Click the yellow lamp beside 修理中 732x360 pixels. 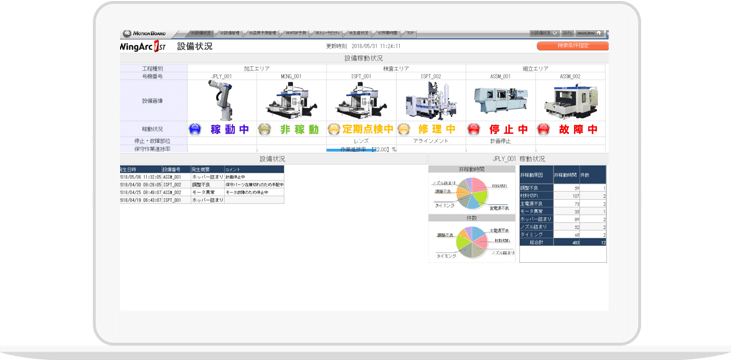click(404, 129)
